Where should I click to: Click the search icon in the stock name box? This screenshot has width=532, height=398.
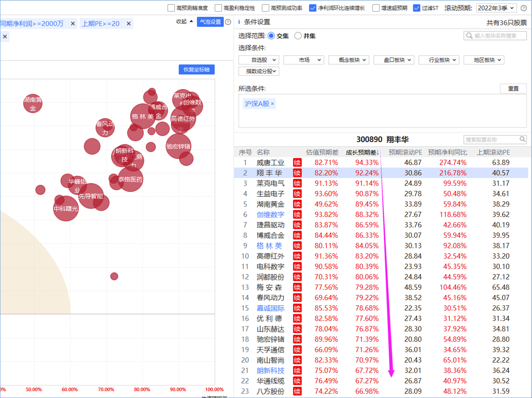522,139
